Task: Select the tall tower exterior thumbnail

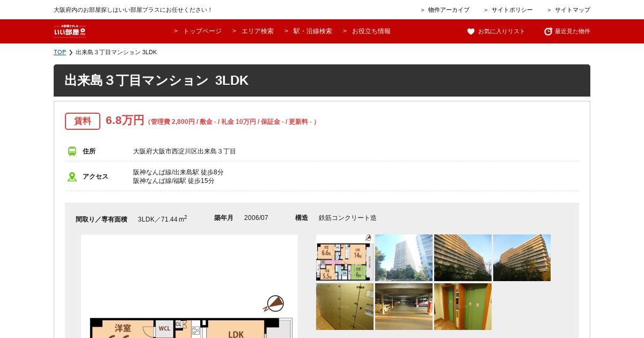Action: [x=404, y=258]
